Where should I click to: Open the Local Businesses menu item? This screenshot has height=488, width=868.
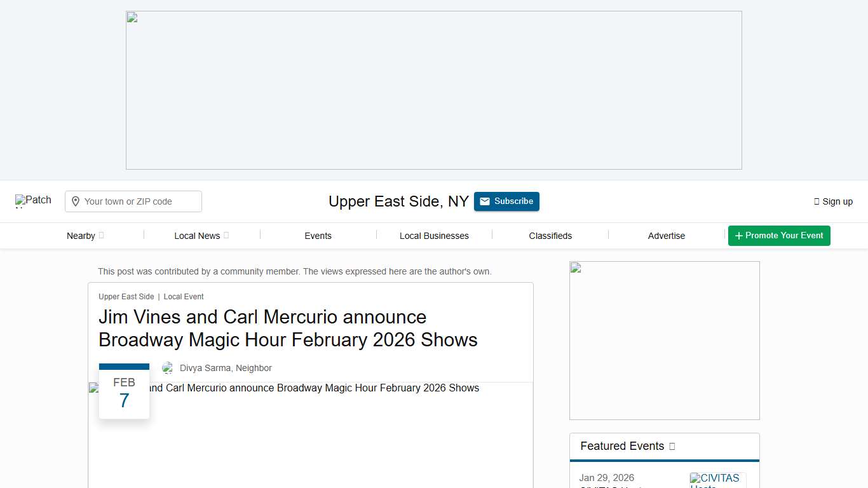(434, 236)
